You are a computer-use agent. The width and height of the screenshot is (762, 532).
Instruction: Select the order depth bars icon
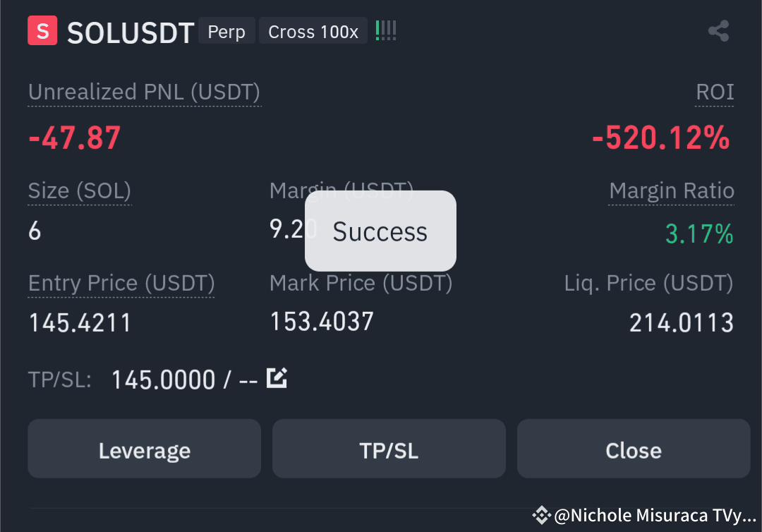click(385, 30)
